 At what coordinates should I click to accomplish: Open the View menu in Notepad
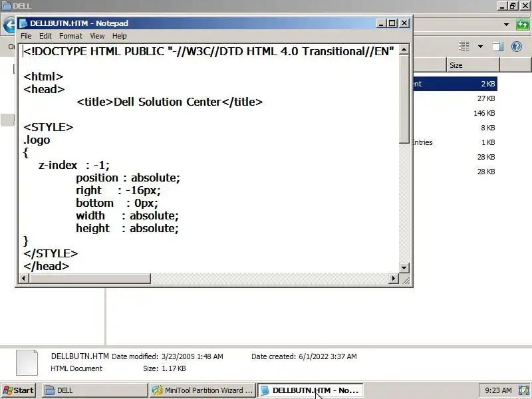click(x=97, y=36)
